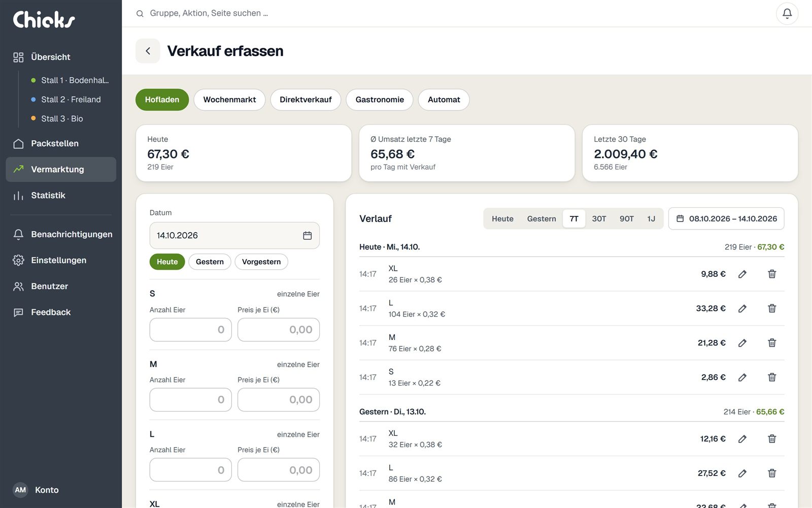Open Feedback in the sidebar
This screenshot has height=508, width=812.
pos(61,312)
